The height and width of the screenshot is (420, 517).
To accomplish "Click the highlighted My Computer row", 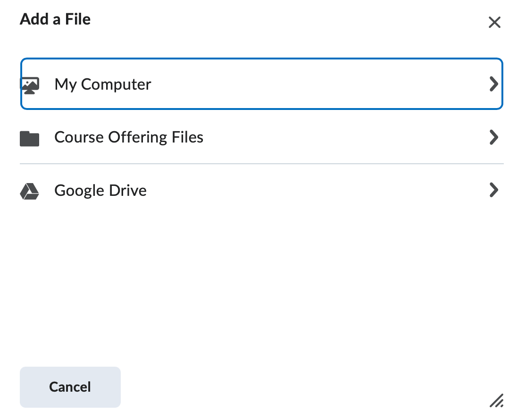I will [x=262, y=84].
